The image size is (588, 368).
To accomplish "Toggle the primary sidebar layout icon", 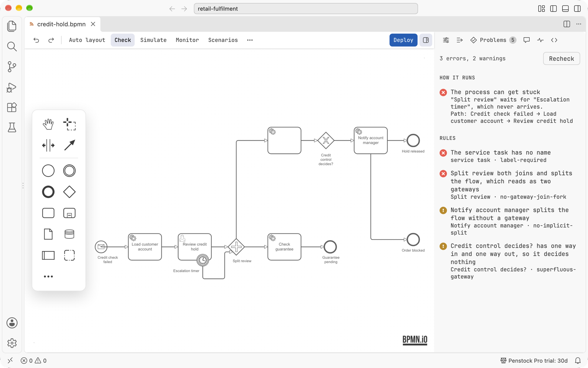I will coord(553,8).
